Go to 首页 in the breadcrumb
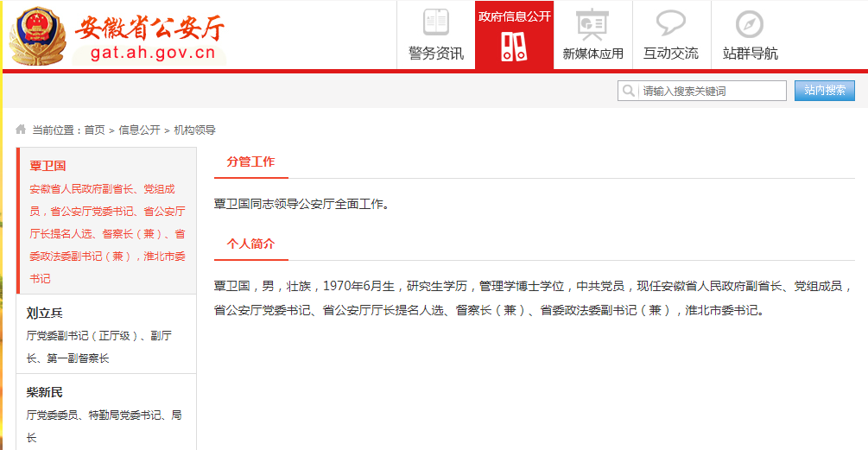Screen dimensions: 868x450 [95, 130]
